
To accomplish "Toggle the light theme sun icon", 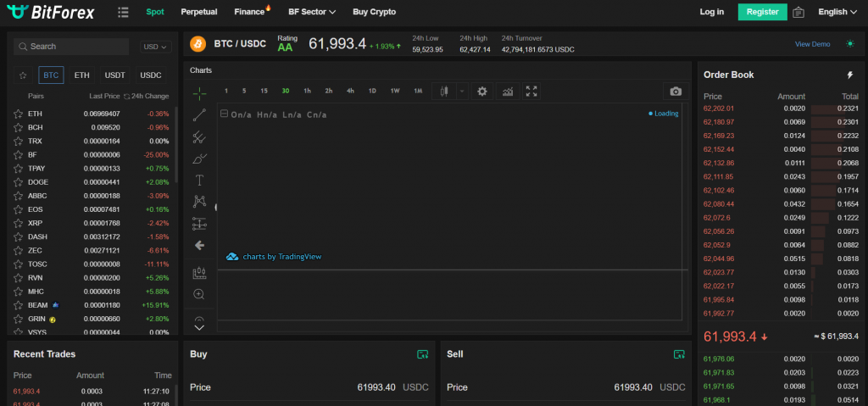I will tap(850, 44).
